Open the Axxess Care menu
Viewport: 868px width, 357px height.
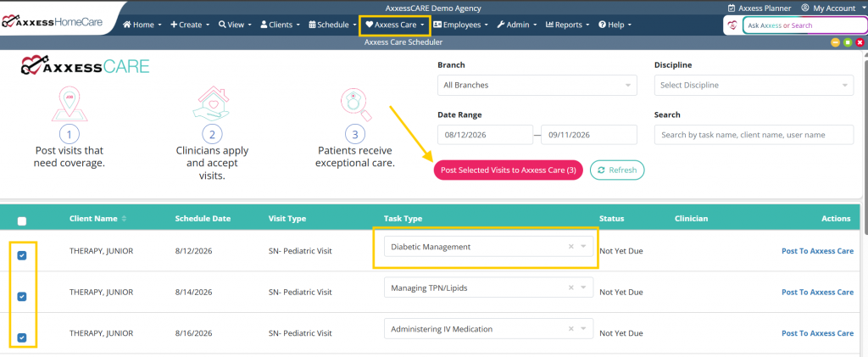click(x=395, y=25)
